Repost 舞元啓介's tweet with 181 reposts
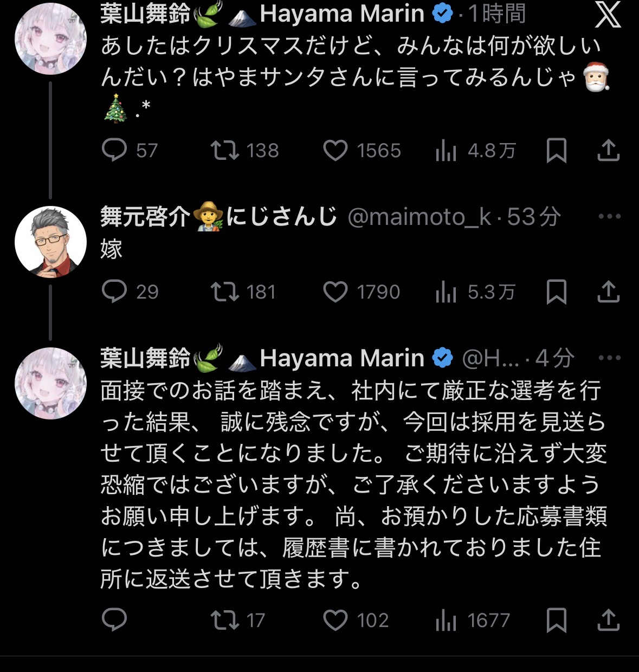The image size is (639, 672). tap(224, 292)
